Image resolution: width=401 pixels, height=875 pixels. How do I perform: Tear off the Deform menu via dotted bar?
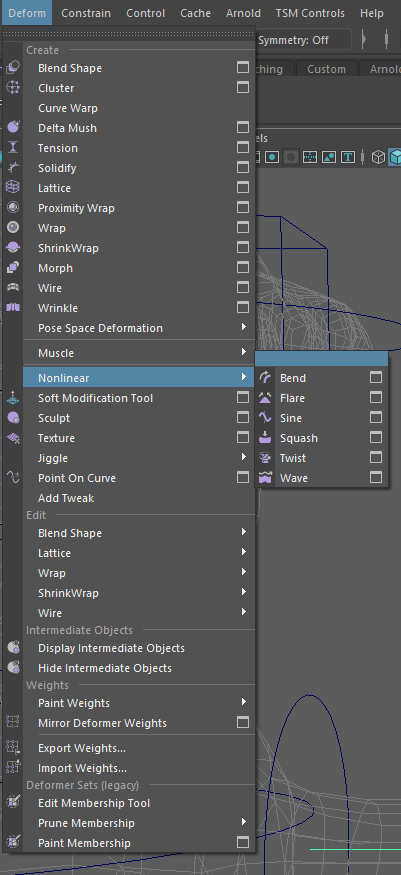[x=129, y=35]
